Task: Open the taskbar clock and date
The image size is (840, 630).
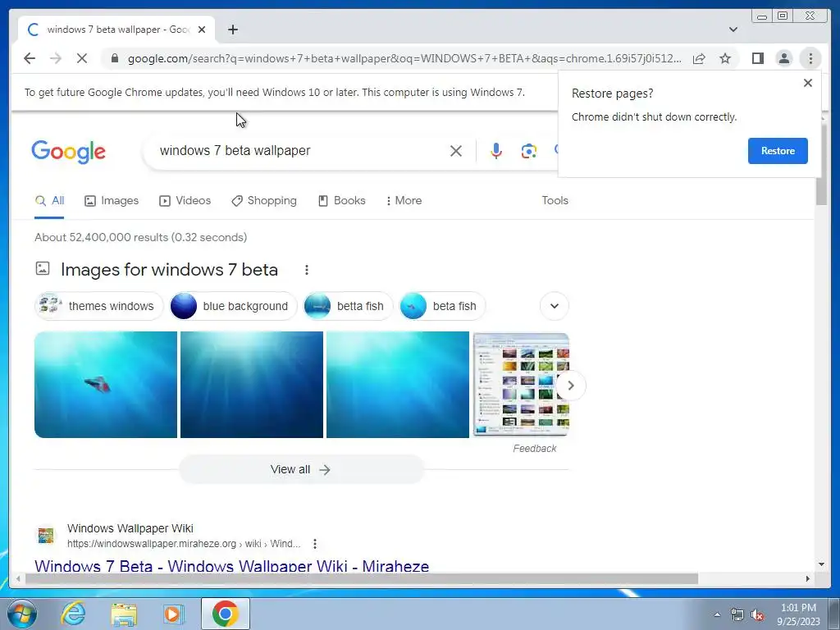Action: click(x=798, y=614)
